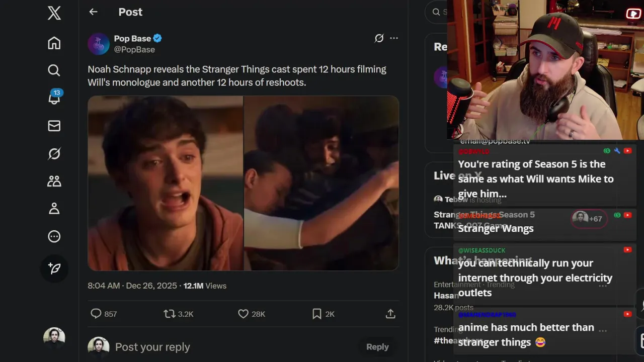Open Explore search icon in sidebar

pos(54,70)
